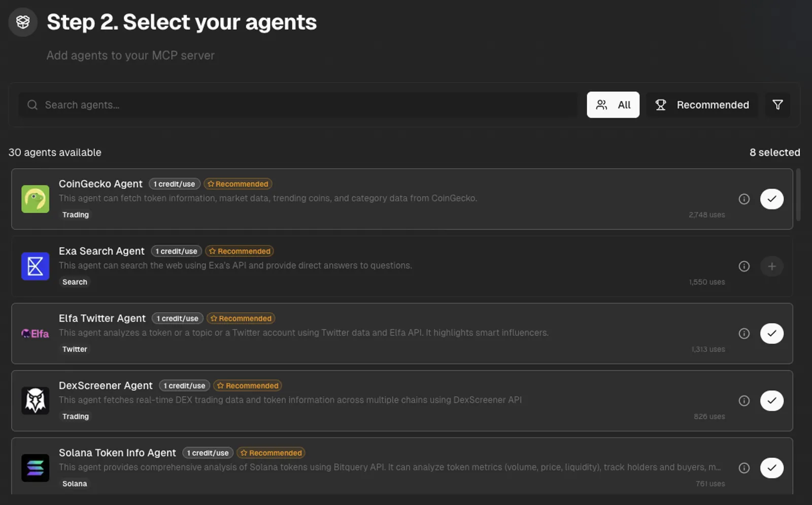
Task: Click the agent list scrollbar
Action: (798, 195)
